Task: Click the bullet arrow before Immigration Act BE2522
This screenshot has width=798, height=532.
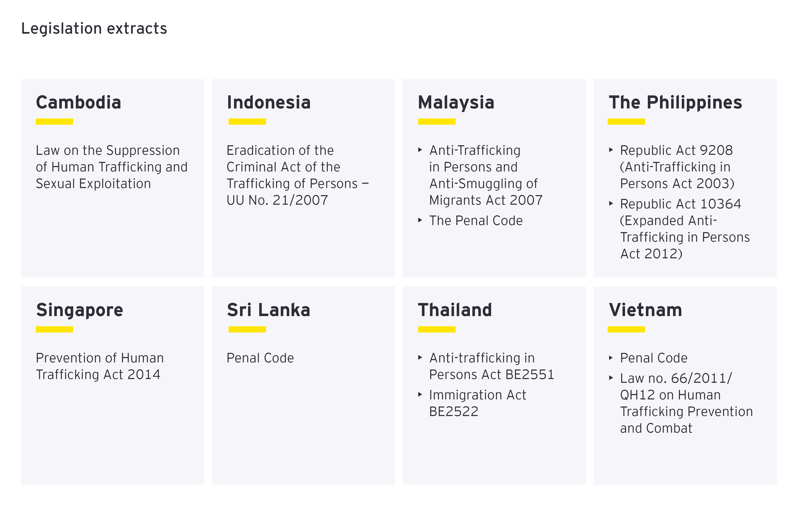Action: (x=420, y=394)
